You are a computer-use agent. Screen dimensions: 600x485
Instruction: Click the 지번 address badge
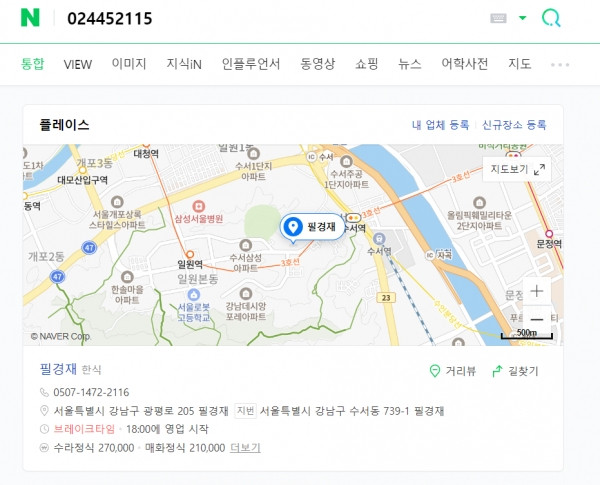tap(245, 411)
